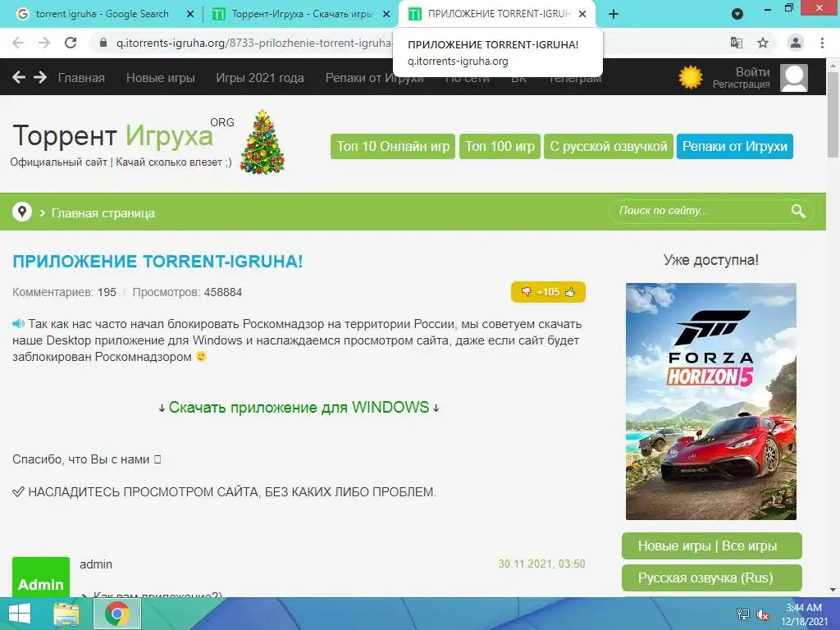Toggle site theme with sun icon

pyautogui.click(x=691, y=77)
